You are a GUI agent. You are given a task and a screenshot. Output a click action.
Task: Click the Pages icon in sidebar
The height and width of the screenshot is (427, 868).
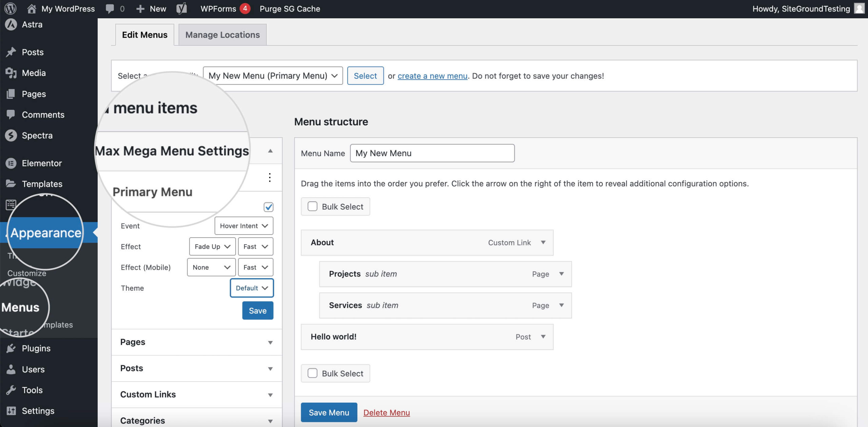[x=11, y=94]
